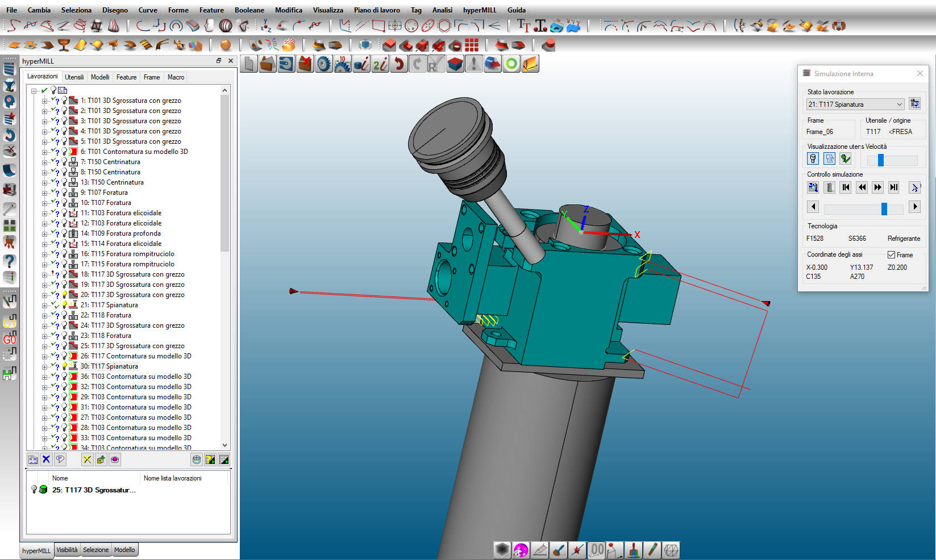Click skip-to-start simulation button
The width and height of the screenshot is (936, 560).
[846, 187]
